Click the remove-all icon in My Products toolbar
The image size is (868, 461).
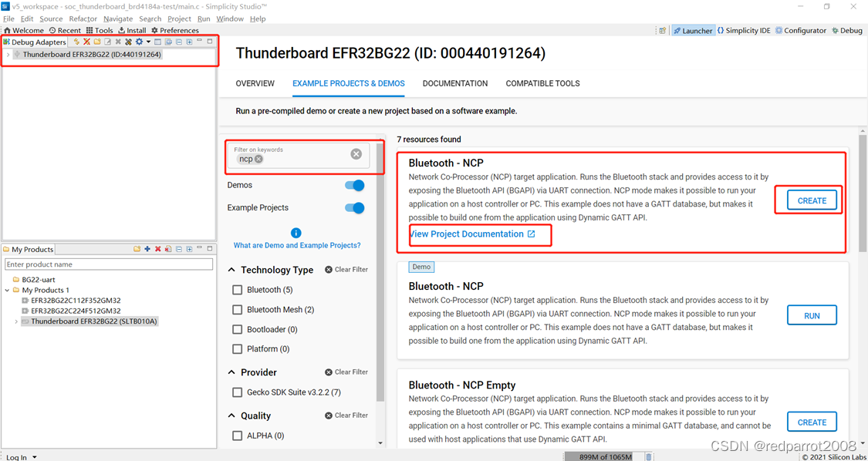(168, 249)
